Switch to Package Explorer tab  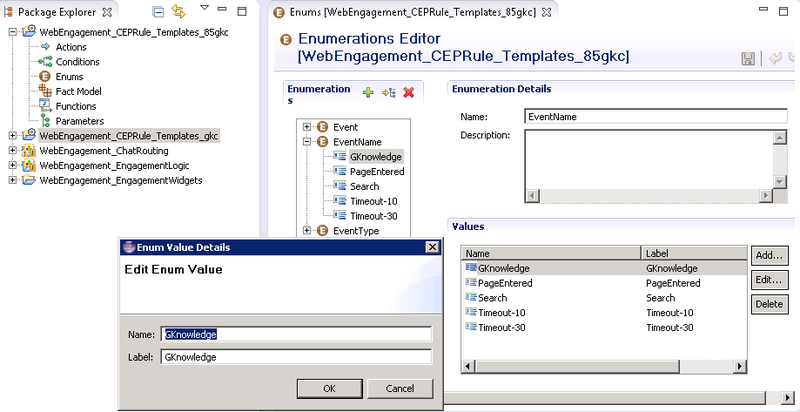[x=57, y=12]
